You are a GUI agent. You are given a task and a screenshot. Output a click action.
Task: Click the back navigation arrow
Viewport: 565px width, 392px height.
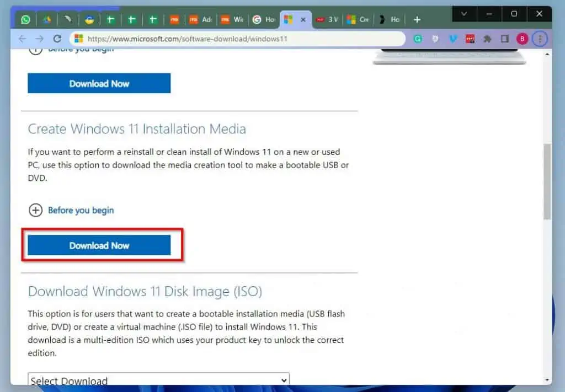pyautogui.click(x=22, y=39)
